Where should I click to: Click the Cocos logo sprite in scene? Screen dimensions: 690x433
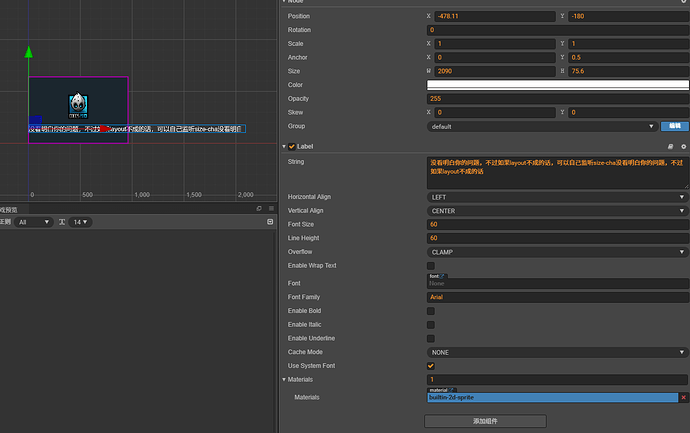coord(79,104)
